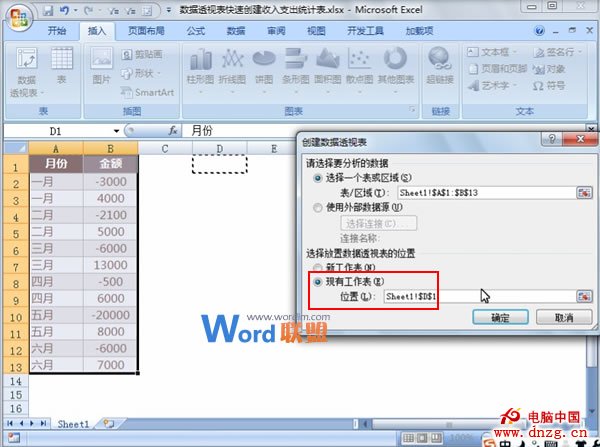This screenshot has width=600, height=447.
Task: Insert Signature Line (签名行)
Action: click(x=557, y=52)
